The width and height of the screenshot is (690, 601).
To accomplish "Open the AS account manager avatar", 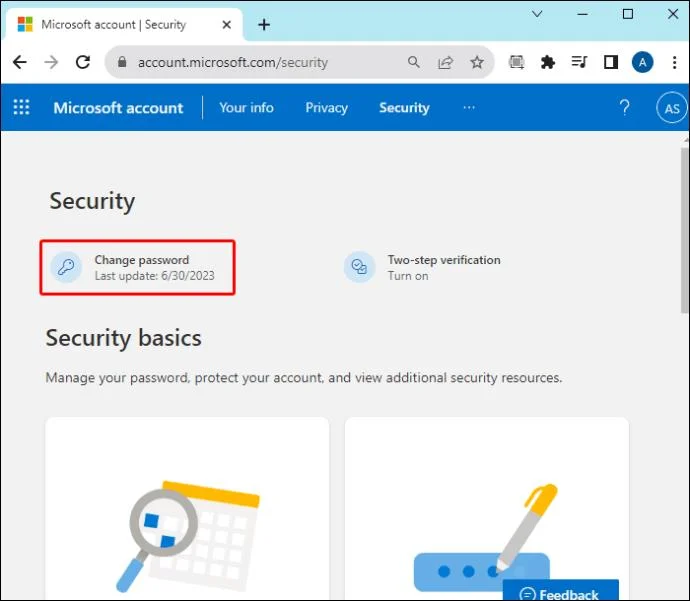I will (672, 108).
